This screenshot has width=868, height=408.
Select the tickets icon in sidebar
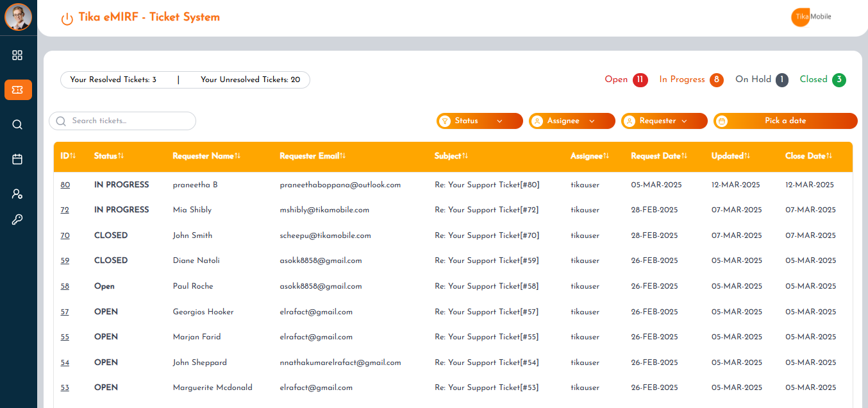[18, 90]
